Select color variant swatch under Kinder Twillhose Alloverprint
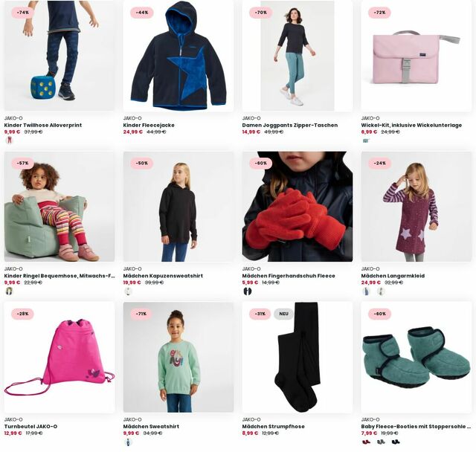Image resolution: width=476 pixels, height=452 pixels. tap(10, 141)
